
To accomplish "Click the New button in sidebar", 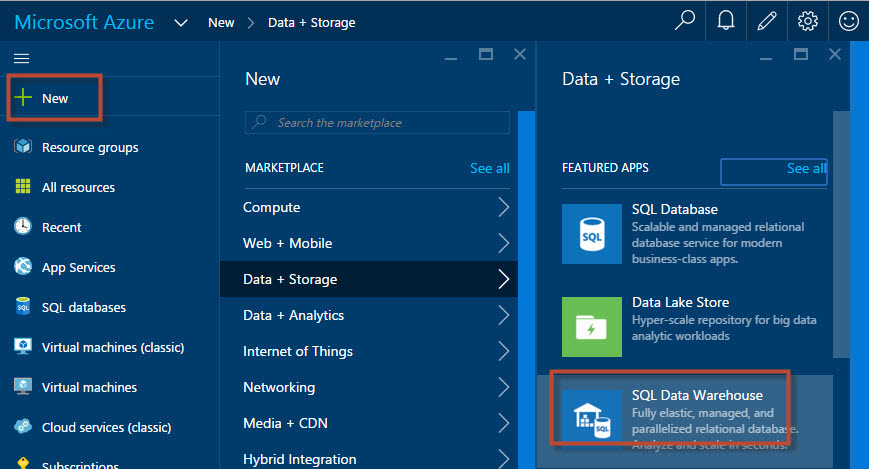I will 55,99.
